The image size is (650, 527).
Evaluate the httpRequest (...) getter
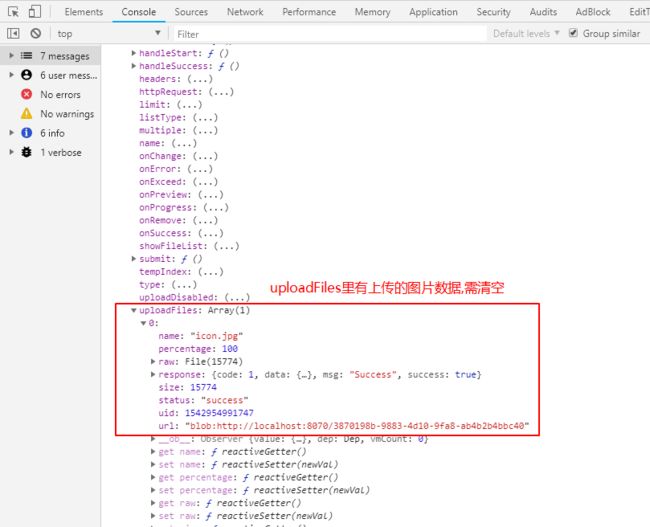(221, 92)
